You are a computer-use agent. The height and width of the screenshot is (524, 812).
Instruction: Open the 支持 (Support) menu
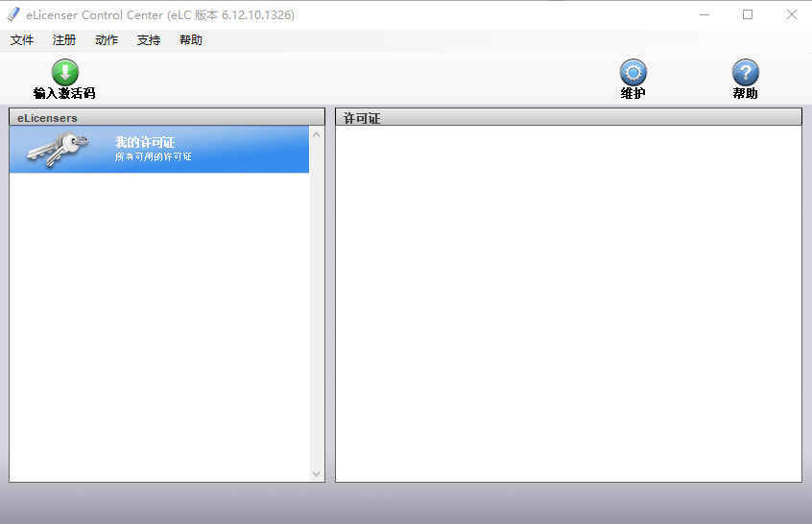click(149, 40)
